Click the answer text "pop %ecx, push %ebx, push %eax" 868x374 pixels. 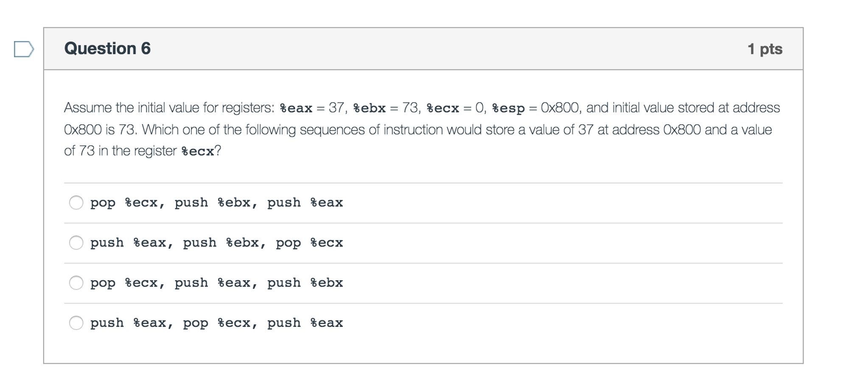coord(216,203)
